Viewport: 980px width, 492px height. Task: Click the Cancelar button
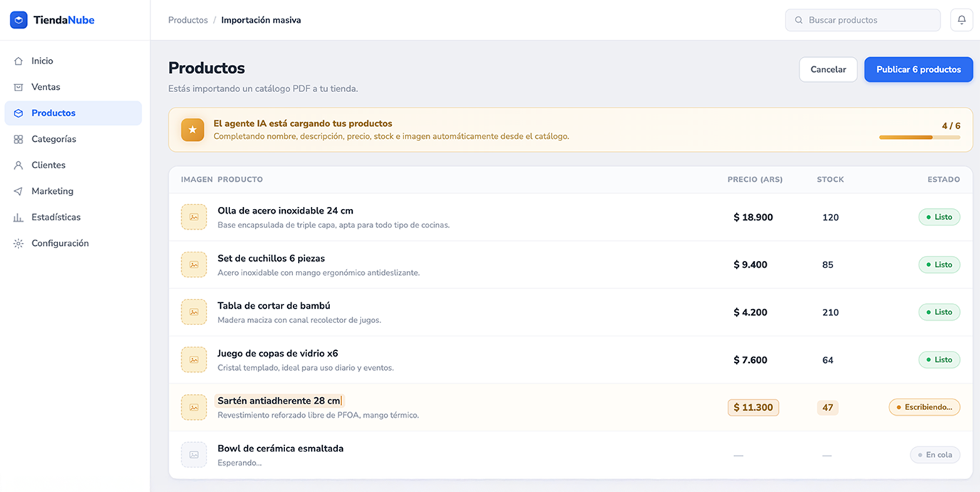click(x=828, y=69)
